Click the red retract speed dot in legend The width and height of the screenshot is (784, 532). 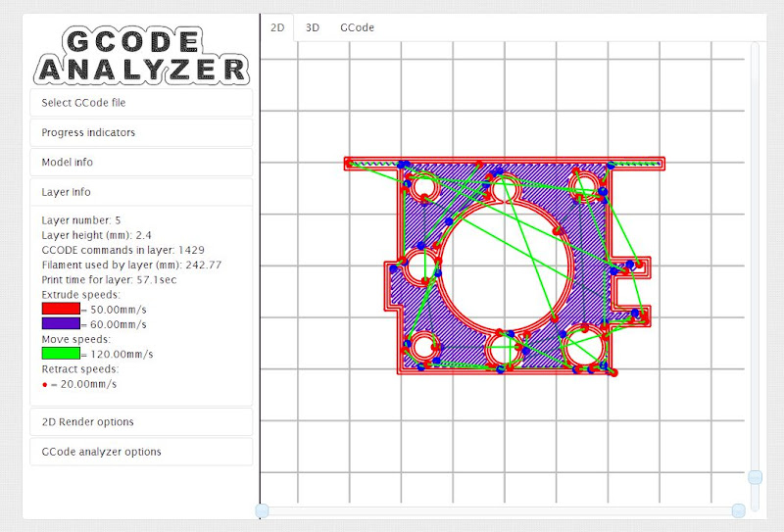pos(45,384)
